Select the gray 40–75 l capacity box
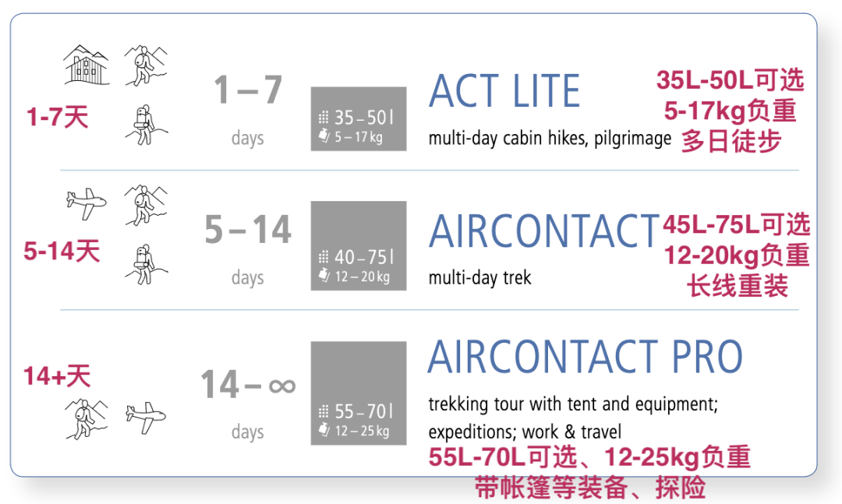Image resolution: width=842 pixels, height=504 pixels. pos(359,245)
